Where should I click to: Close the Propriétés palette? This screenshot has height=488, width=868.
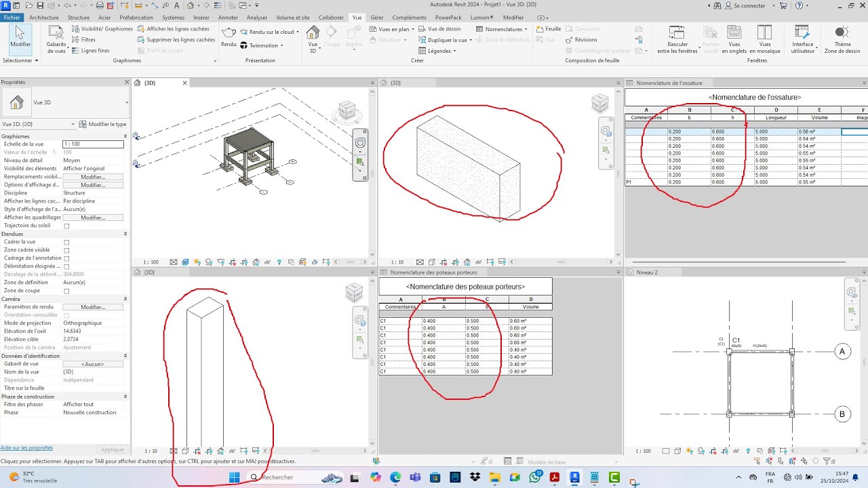click(x=127, y=82)
